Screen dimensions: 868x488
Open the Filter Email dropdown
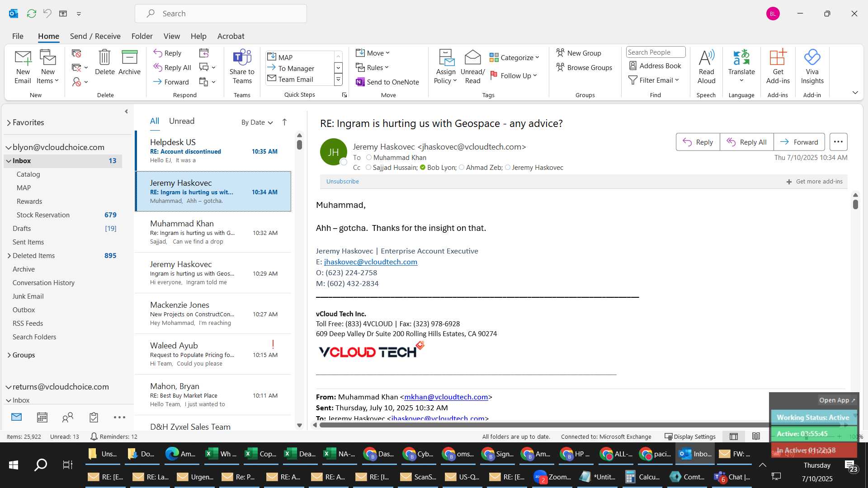click(x=654, y=80)
